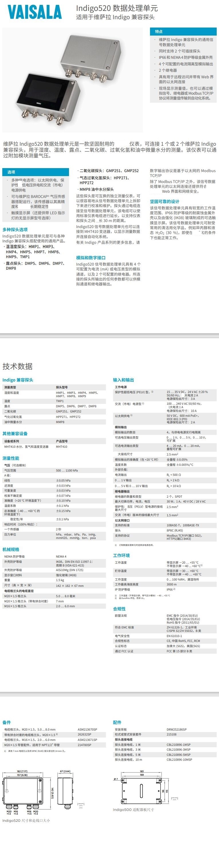Click the 技术数据 page title
The image size is (219, 868).
(17, 366)
